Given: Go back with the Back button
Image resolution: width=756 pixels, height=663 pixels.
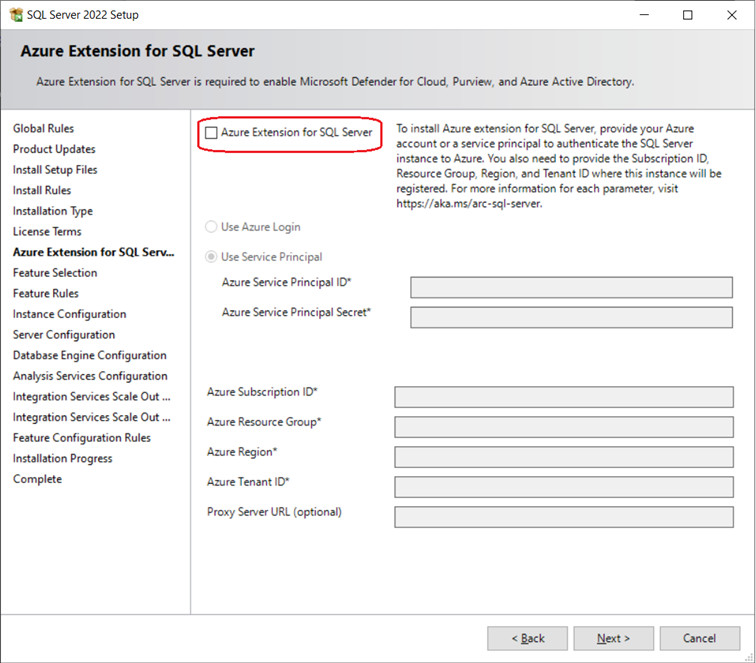Looking at the screenshot, I should [x=527, y=638].
